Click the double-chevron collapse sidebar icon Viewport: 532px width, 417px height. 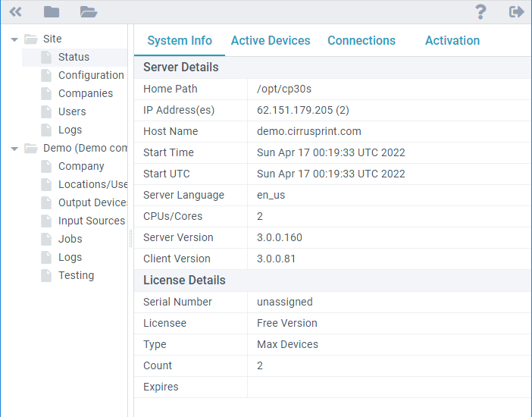click(x=15, y=11)
